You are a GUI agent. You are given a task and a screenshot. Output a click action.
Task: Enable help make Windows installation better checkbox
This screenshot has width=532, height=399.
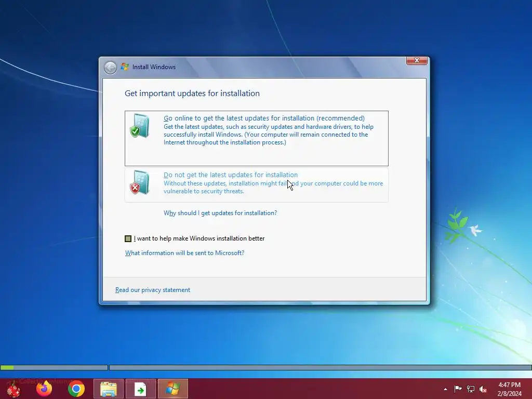(128, 238)
